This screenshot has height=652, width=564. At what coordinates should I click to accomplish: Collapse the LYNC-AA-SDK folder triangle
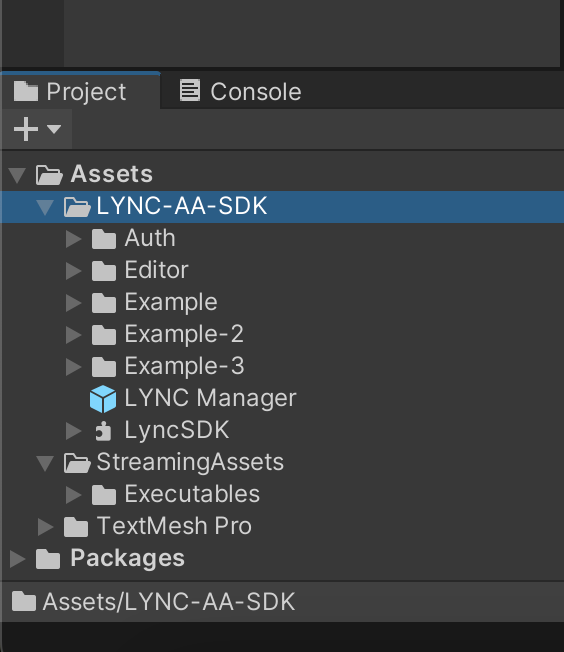tap(45, 207)
